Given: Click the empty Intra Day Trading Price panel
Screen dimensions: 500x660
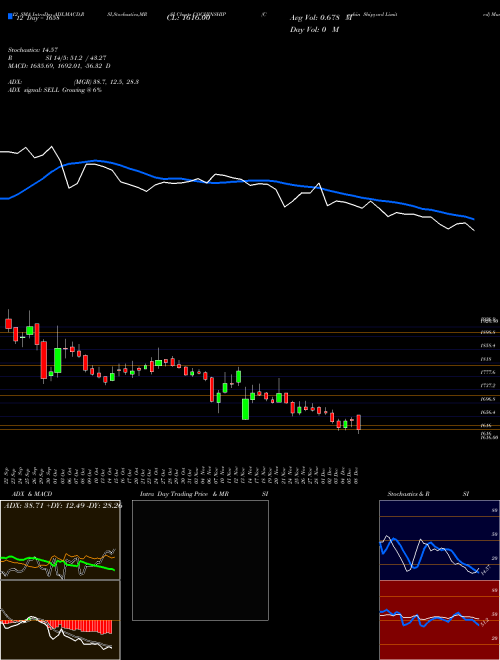Looking at the screenshot, I should coord(200,560).
